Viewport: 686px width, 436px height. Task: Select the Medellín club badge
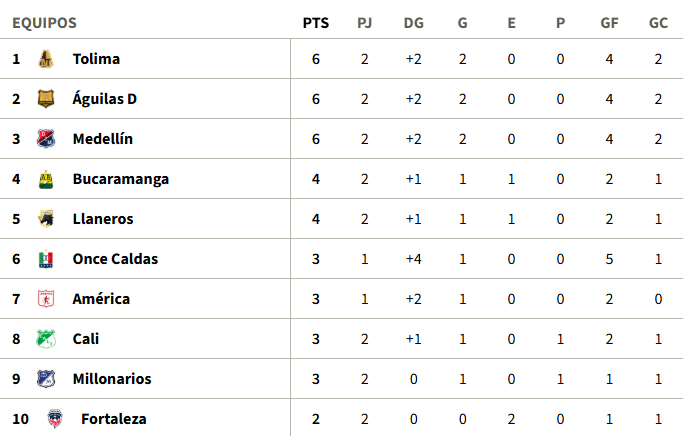coord(46,139)
